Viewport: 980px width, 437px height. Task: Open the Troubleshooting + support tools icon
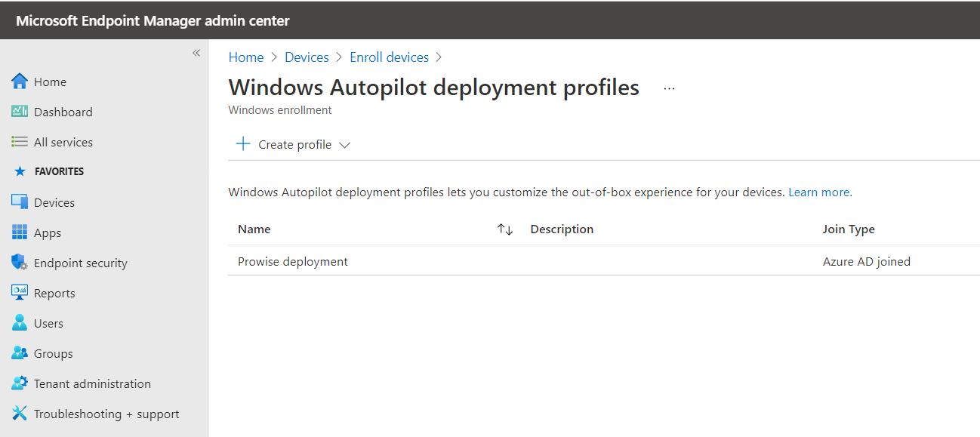click(20, 414)
